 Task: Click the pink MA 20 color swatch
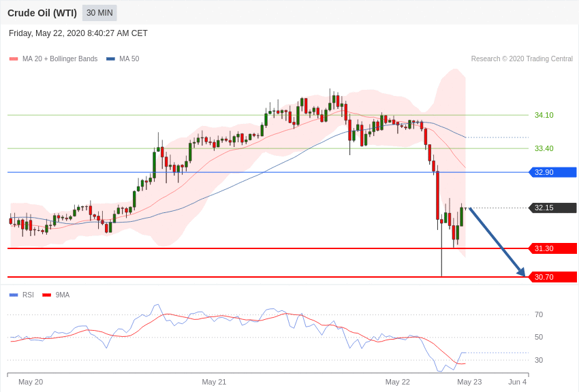(14, 59)
